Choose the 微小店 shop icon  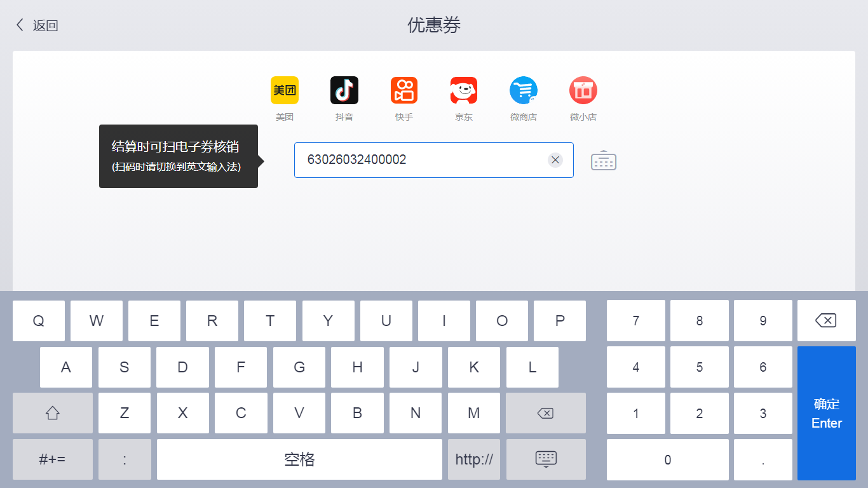583,90
